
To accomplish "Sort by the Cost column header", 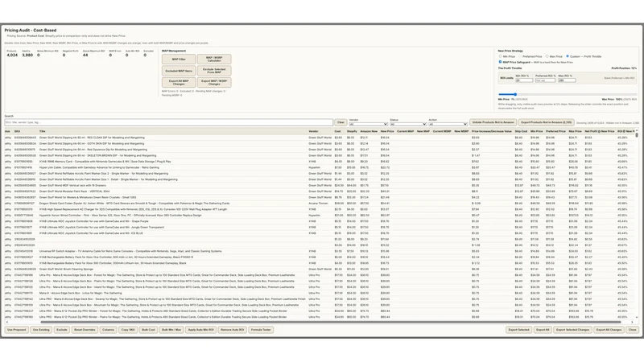I will tap(337, 131).
